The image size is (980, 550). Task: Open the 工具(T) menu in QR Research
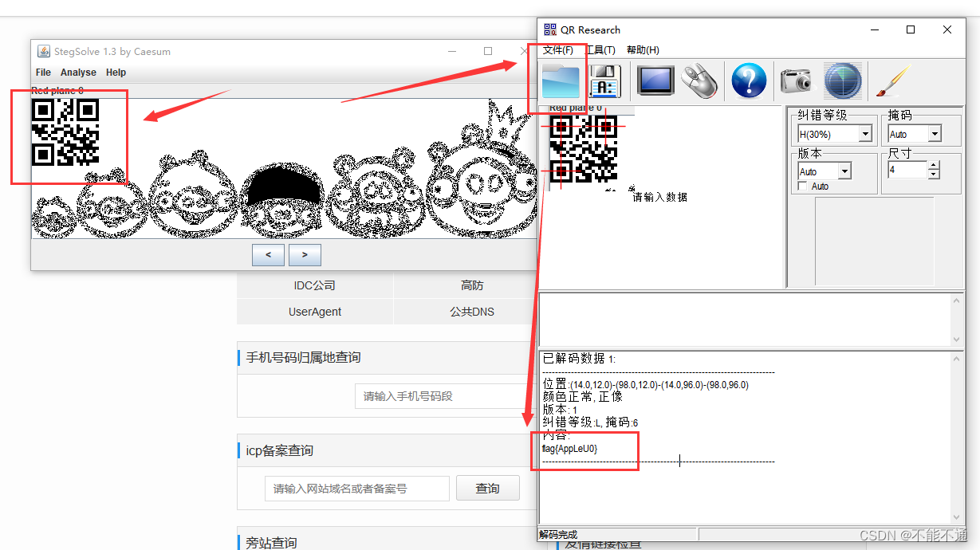[x=600, y=50]
